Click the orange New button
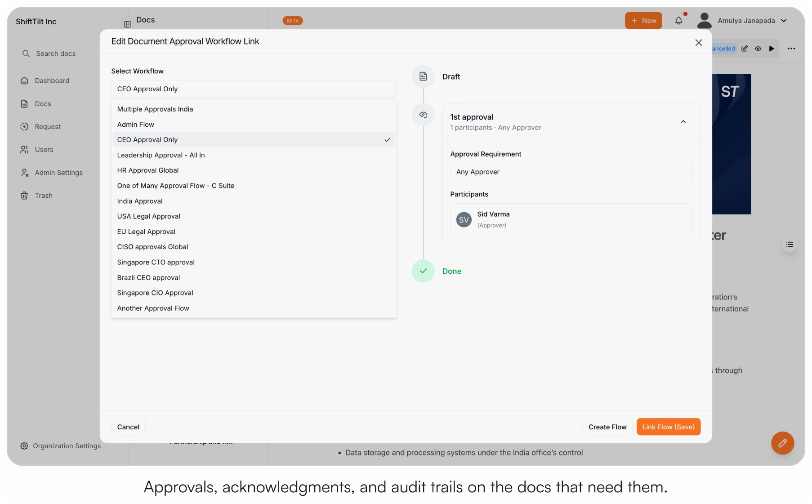812x504 pixels. 643,21
